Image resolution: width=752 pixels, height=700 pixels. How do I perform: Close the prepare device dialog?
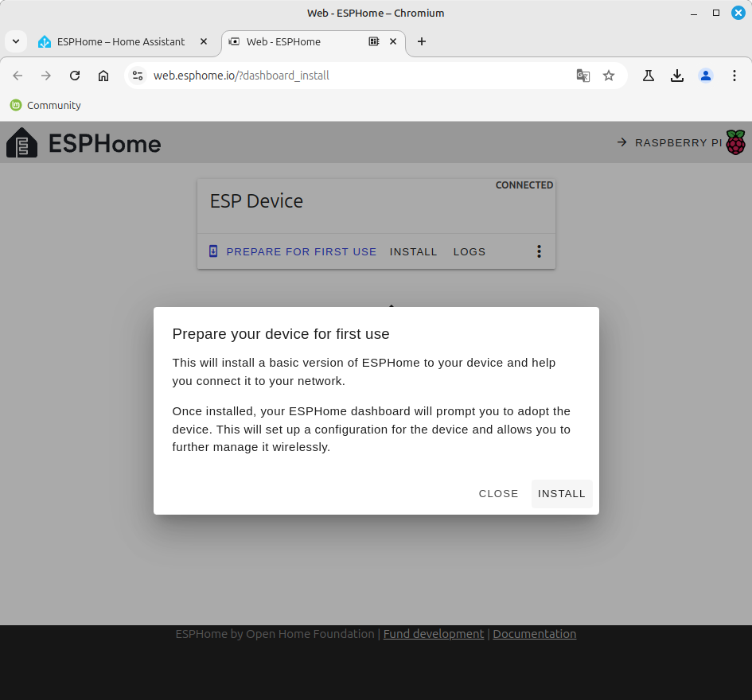498,493
